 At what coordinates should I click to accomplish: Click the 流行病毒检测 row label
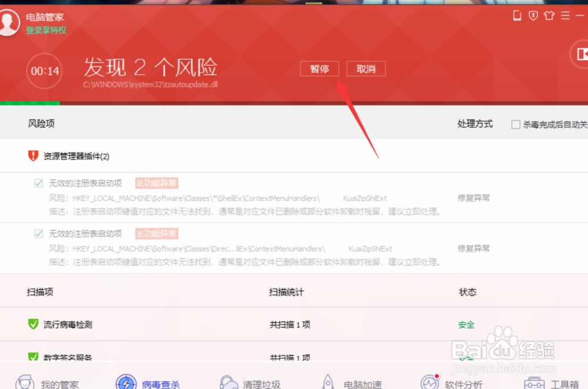point(68,324)
